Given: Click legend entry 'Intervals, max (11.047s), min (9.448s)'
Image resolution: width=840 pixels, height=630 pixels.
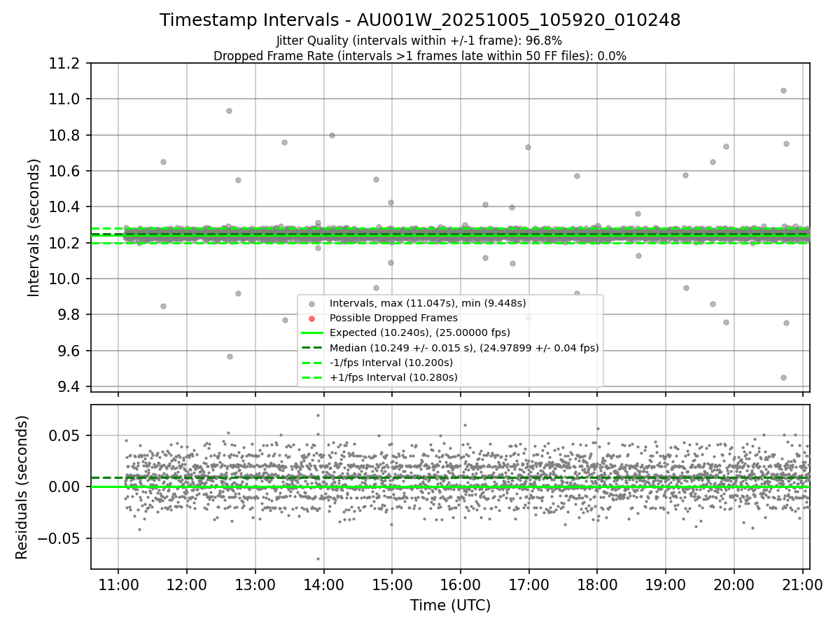Looking at the screenshot, I should click(x=428, y=303).
